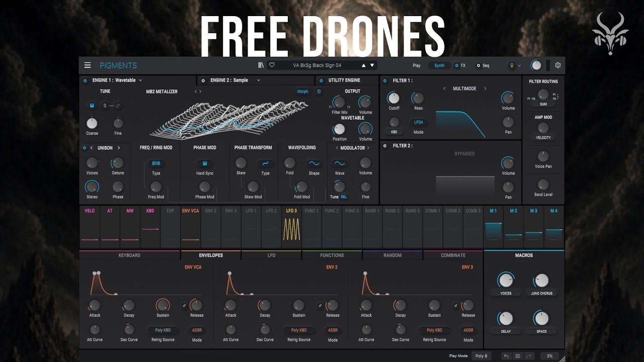Open ENV 2 ADSR mode dropdown
644x362 pixels.
coord(333,330)
